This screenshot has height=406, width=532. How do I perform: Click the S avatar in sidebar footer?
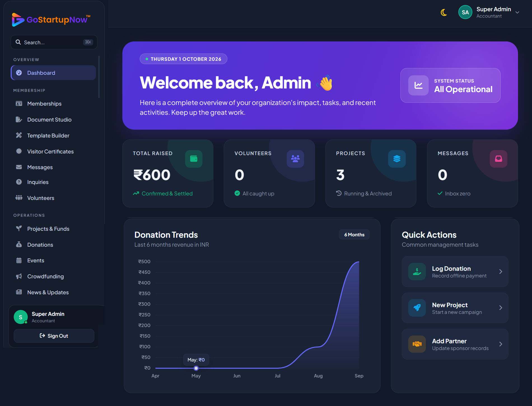tap(21, 317)
